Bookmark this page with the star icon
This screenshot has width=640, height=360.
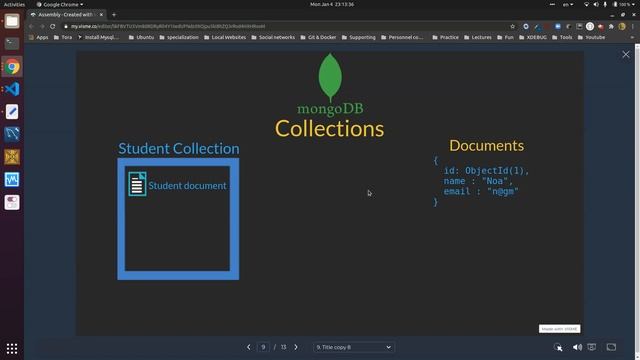[x=513, y=26]
